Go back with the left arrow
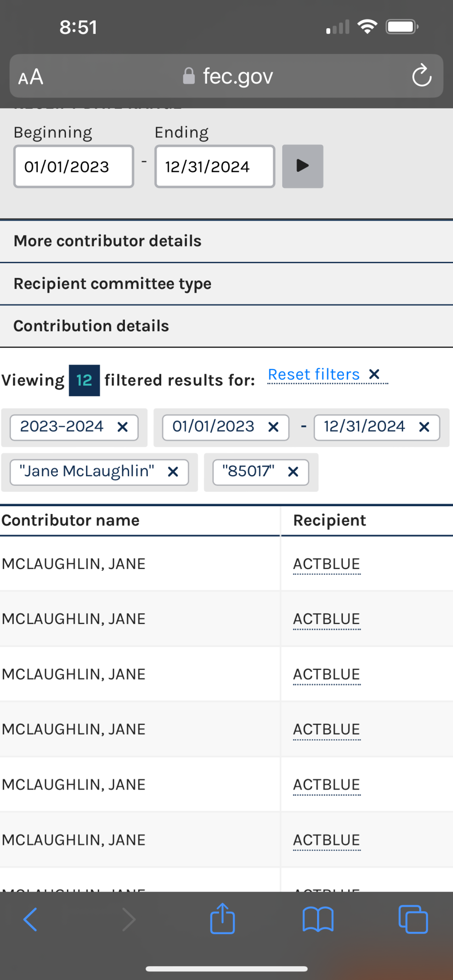Image resolution: width=453 pixels, height=980 pixels. click(x=30, y=919)
